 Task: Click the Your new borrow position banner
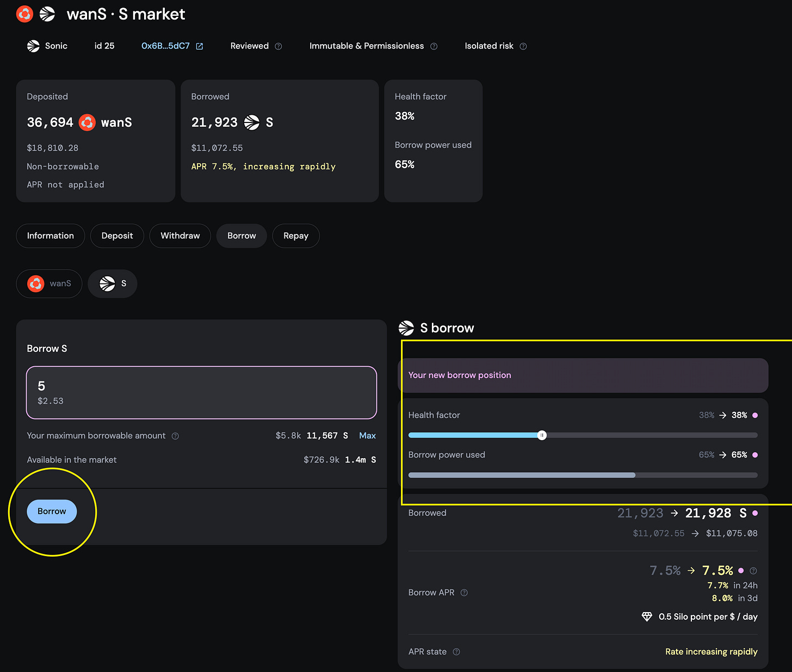pos(583,375)
